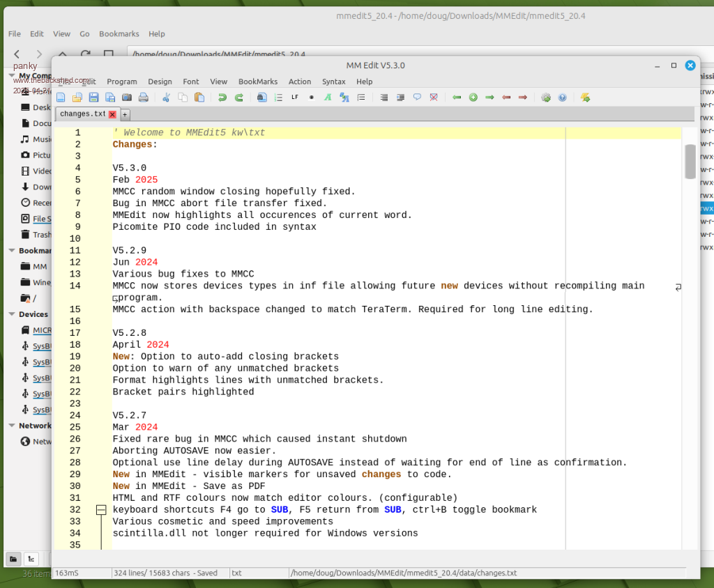Collapse the Devices section in sidebar

pyautogui.click(x=13, y=314)
